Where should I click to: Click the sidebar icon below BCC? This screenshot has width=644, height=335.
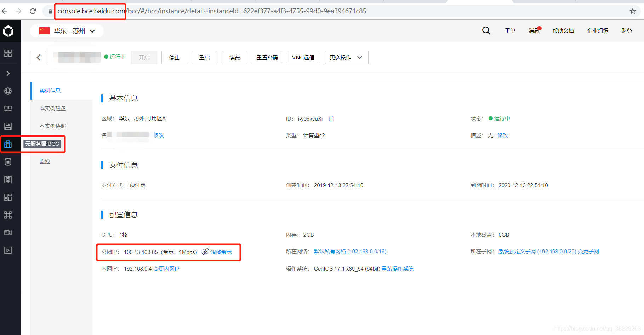pyautogui.click(x=8, y=162)
